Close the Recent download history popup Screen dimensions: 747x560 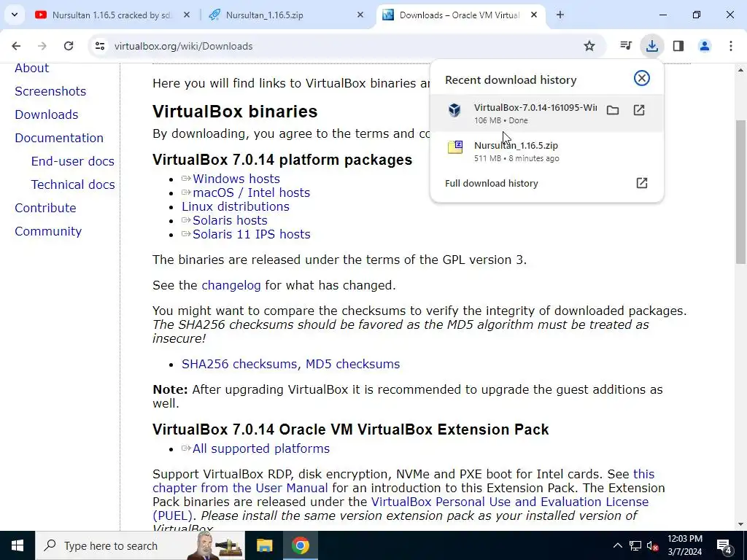click(642, 78)
